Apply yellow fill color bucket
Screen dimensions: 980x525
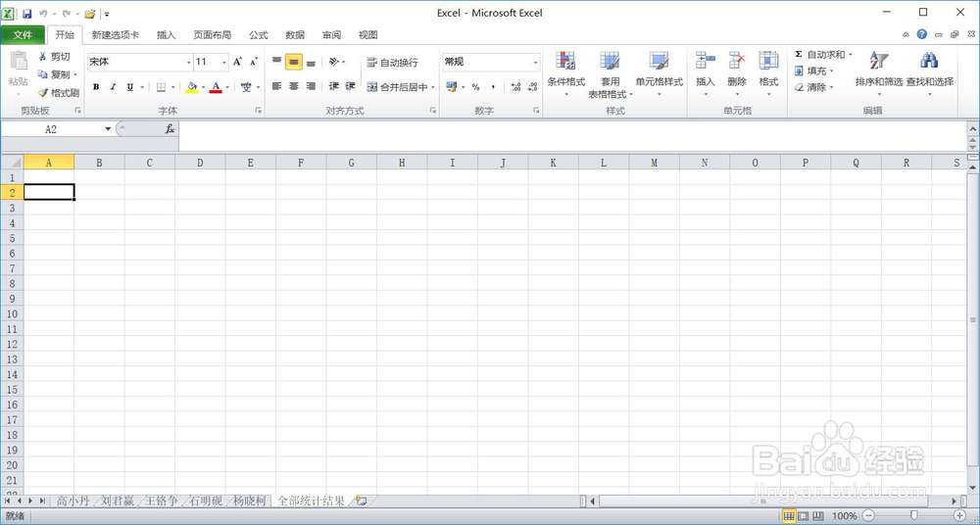192,87
